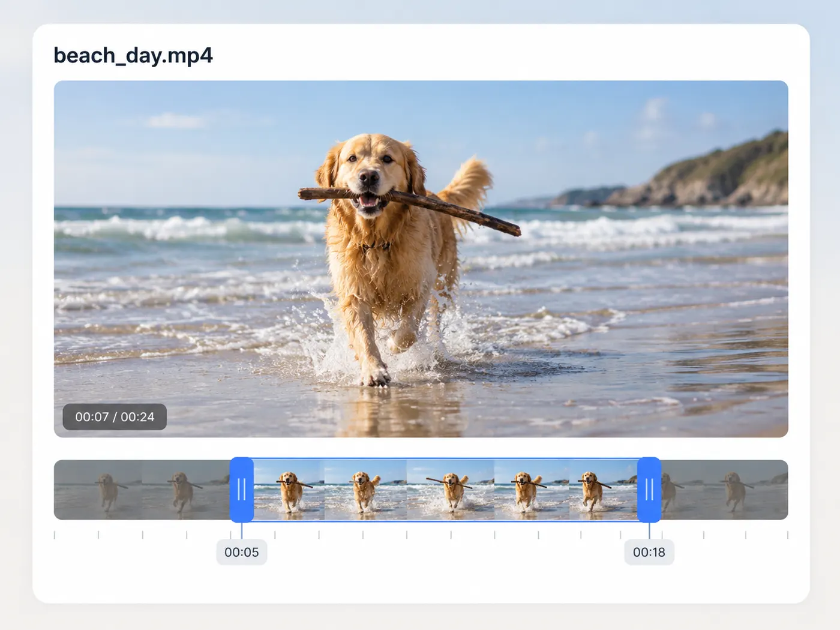Click the 00:05 start time label
This screenshot has width=840, height=630.
[x=242, y=552]
